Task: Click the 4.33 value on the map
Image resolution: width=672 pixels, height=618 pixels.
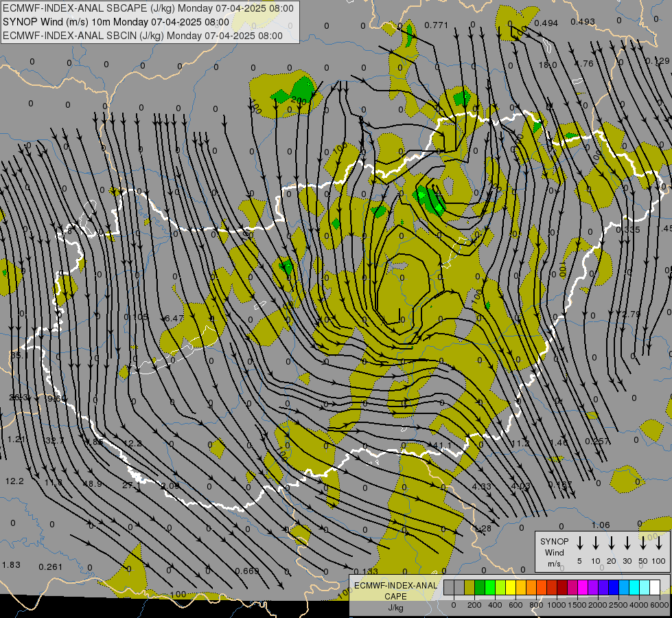Action: pyautogui.click(x=482, y=486)
